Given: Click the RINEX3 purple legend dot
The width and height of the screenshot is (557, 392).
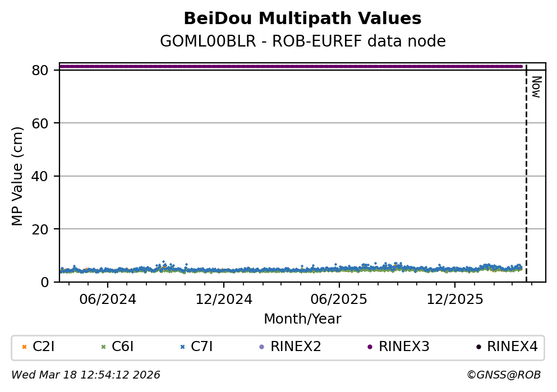Looking at the screenshot, I should click(x=370, y=347).
